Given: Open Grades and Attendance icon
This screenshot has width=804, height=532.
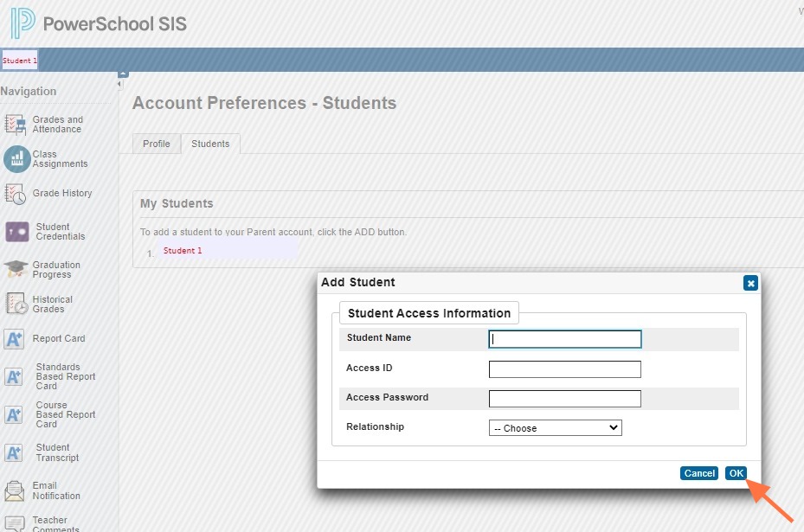Looking at the screenshot, I should (x=15, y=124).
